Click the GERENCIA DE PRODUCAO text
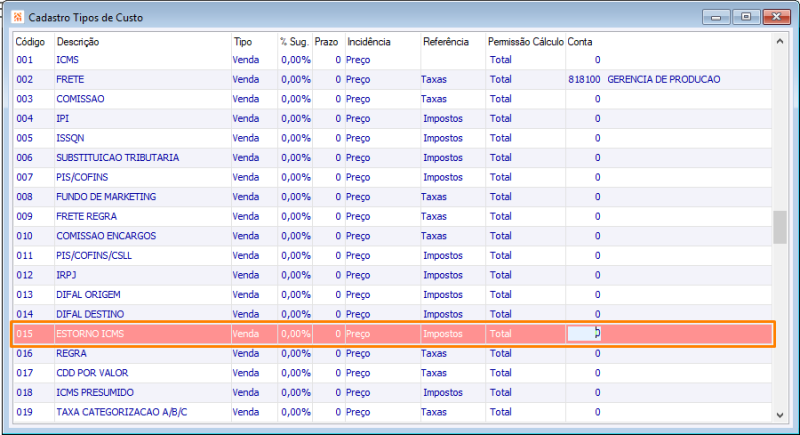The image size is (800, 435). click(x=664, y=80)
